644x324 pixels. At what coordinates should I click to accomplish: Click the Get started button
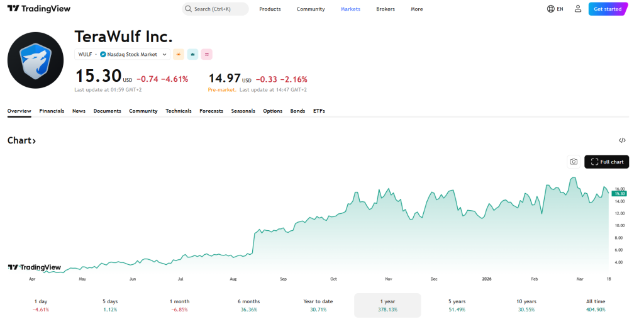tap(608, 9)
